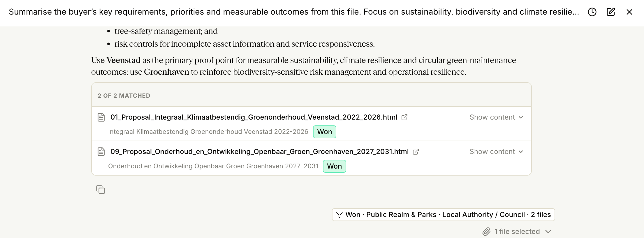Click the conversation title text at top

tap(294, 12)
